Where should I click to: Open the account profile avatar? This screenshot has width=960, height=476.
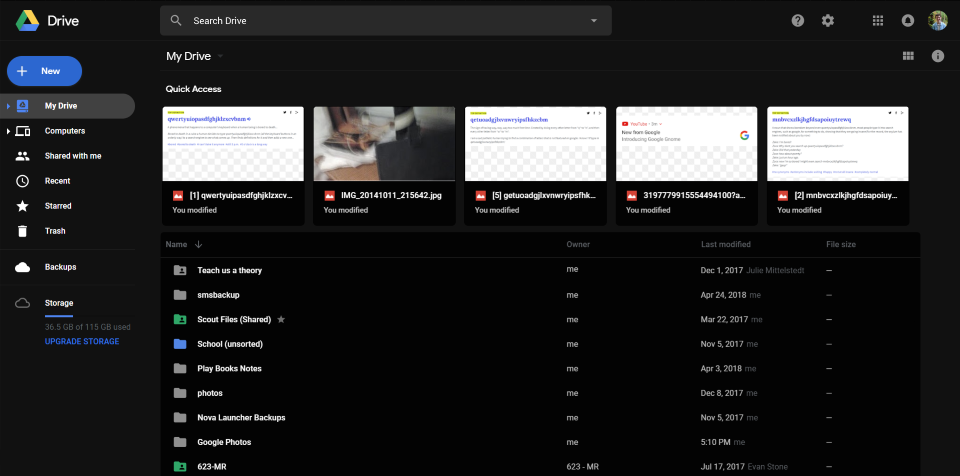tap(937, 20)
